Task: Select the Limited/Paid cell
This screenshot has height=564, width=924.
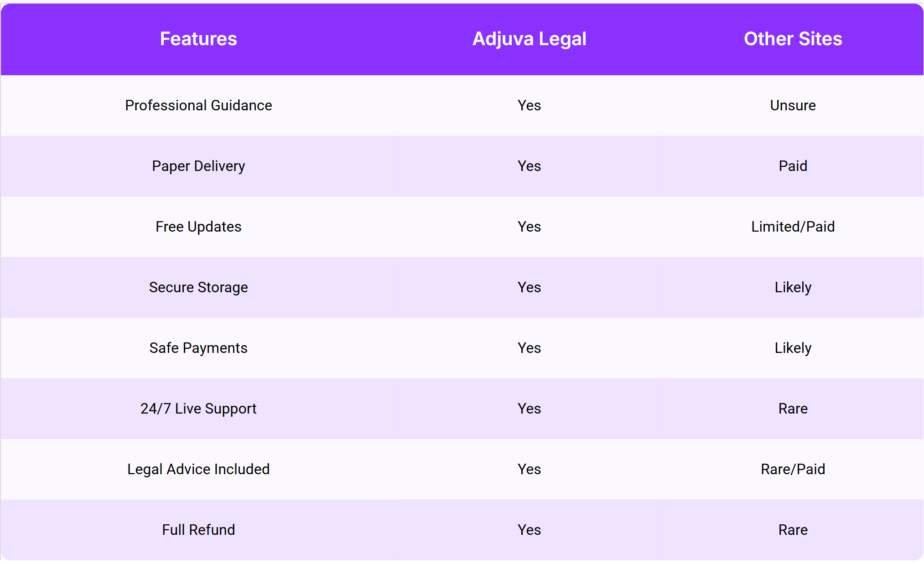Action: pos(793,227)
